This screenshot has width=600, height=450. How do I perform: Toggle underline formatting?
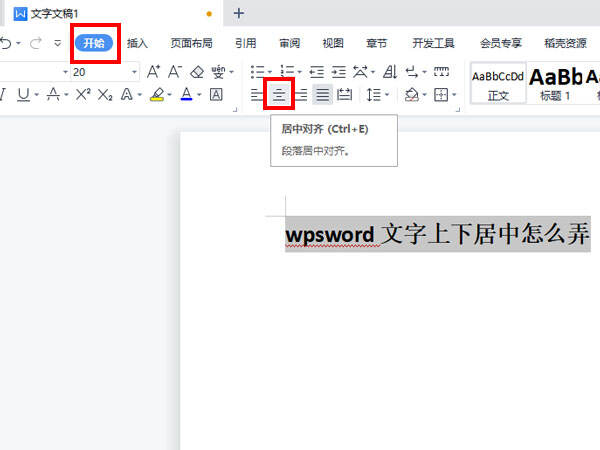pos(24,94)
